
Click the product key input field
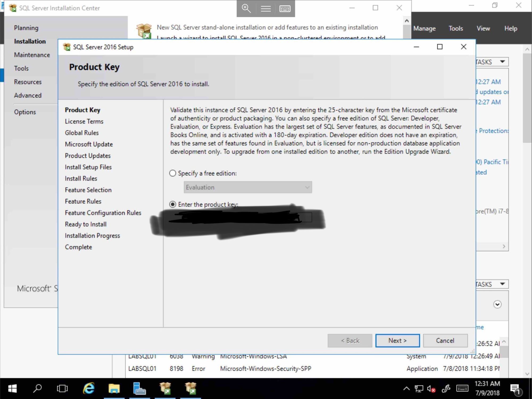(x=247, y=217)
